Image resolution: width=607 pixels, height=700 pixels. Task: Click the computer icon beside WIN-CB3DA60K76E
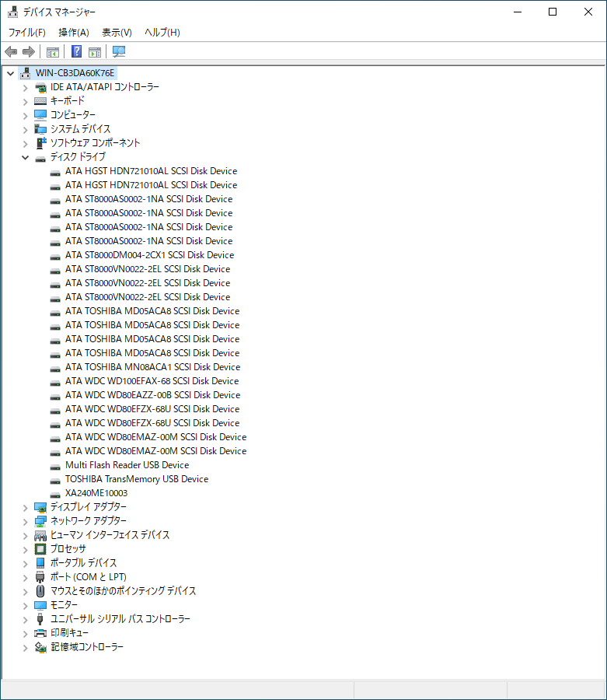[x=26, y=73]
